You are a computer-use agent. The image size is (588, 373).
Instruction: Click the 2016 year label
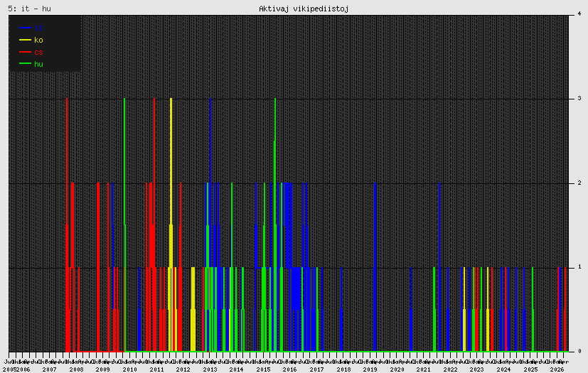coord(290,369)
